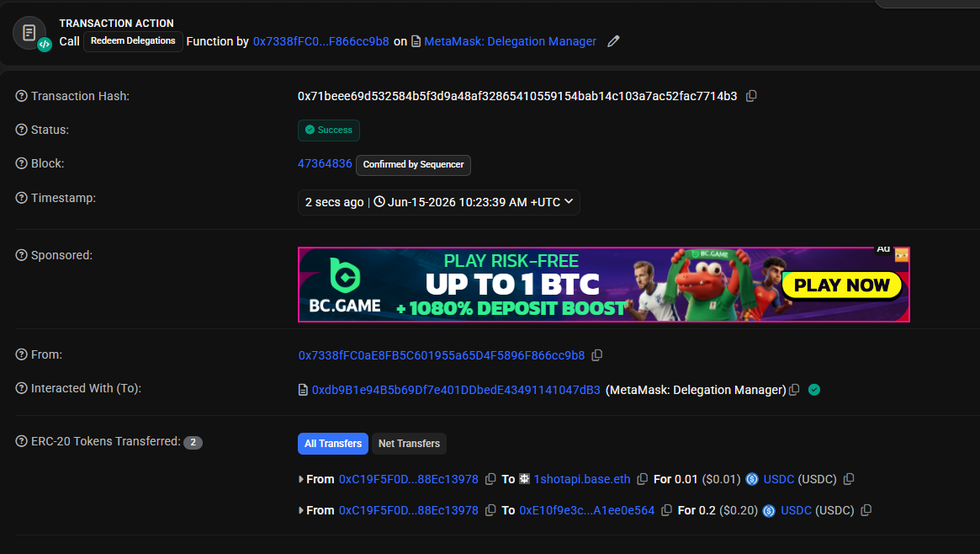Image resolution: width=980 pixels, height=554 pixels.
Task: Click help icon next to Transaction Hash
Action: tap(21, 96)
